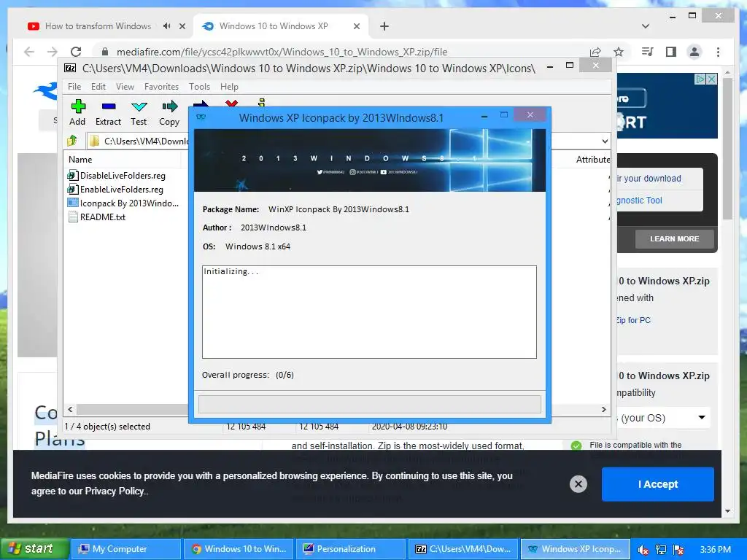
Task: Click I Accept cookies button
Action: [658, 484]
